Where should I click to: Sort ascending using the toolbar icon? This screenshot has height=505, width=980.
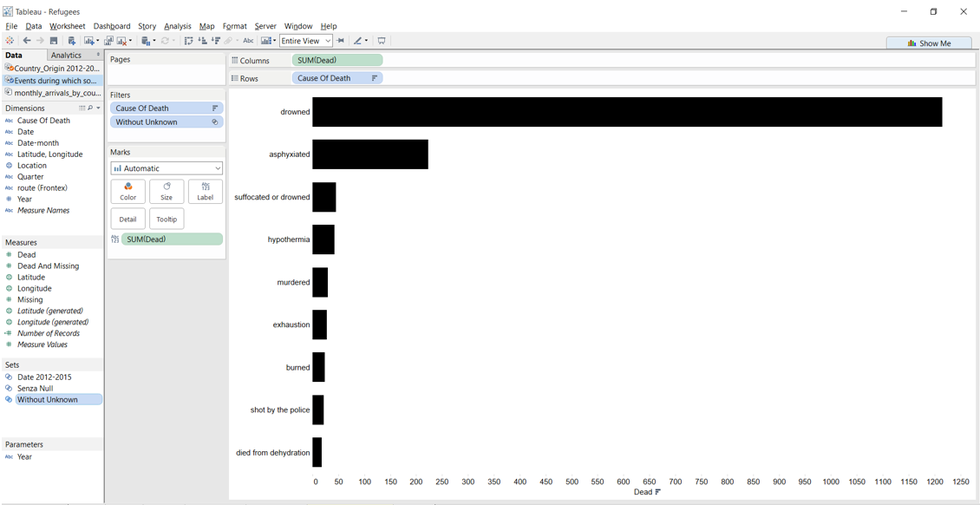point(202,41)
